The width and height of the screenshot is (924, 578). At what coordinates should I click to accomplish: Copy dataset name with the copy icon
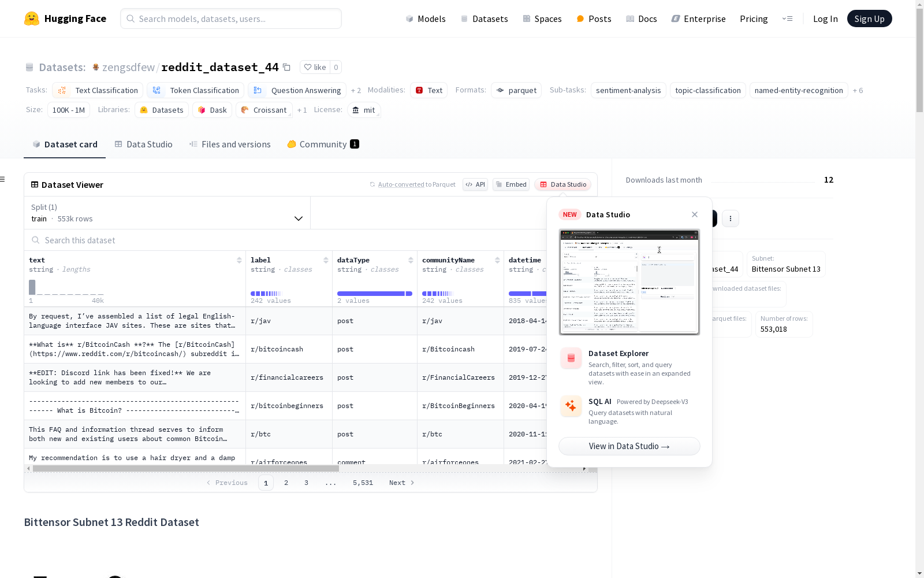286,67
